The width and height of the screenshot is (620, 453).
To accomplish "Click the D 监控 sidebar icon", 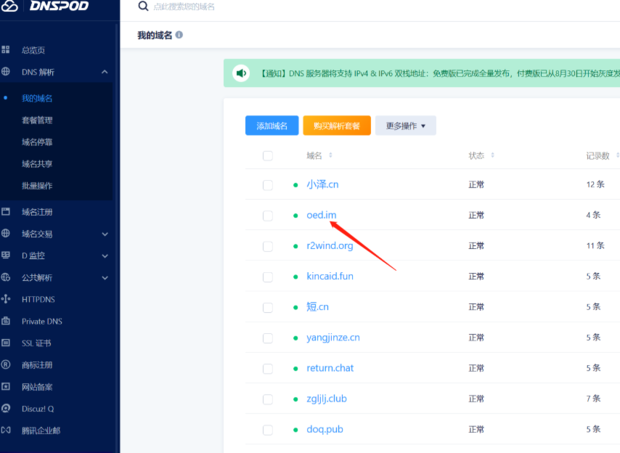I will (x=6, y=255).
